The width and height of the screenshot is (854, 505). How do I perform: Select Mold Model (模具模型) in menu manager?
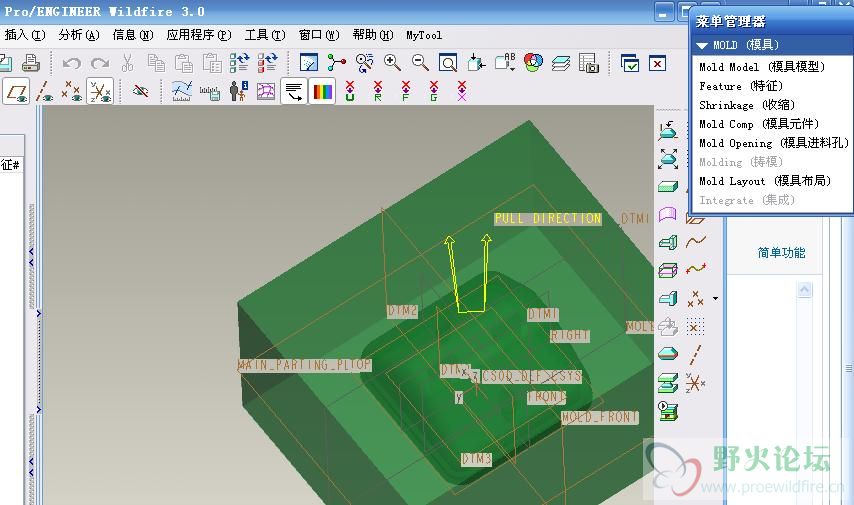tap(762, 67)
